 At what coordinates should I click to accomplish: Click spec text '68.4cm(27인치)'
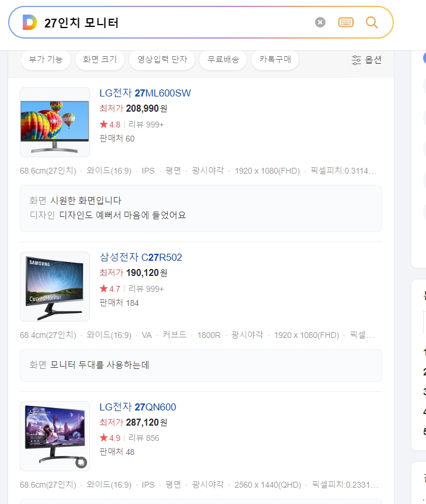(48, 335)
